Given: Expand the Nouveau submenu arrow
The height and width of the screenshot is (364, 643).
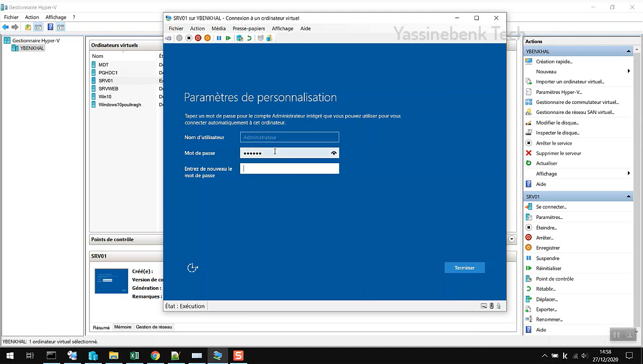Looking at the screenshot, I should [x=628, y=71].
